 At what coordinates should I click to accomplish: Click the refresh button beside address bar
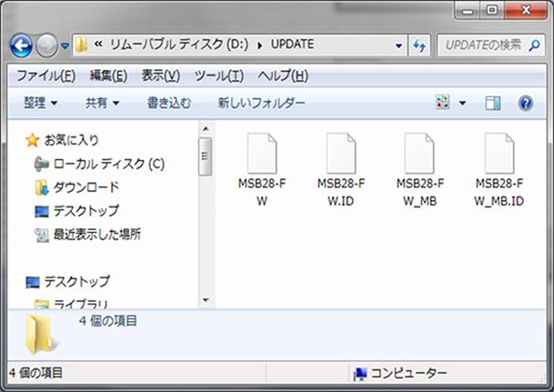420,45
